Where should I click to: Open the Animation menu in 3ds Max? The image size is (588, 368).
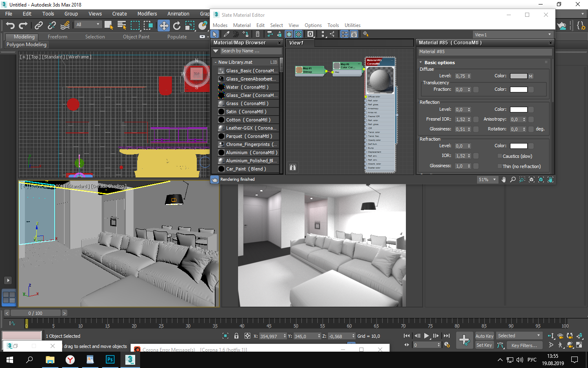click(x=178, y=13)
